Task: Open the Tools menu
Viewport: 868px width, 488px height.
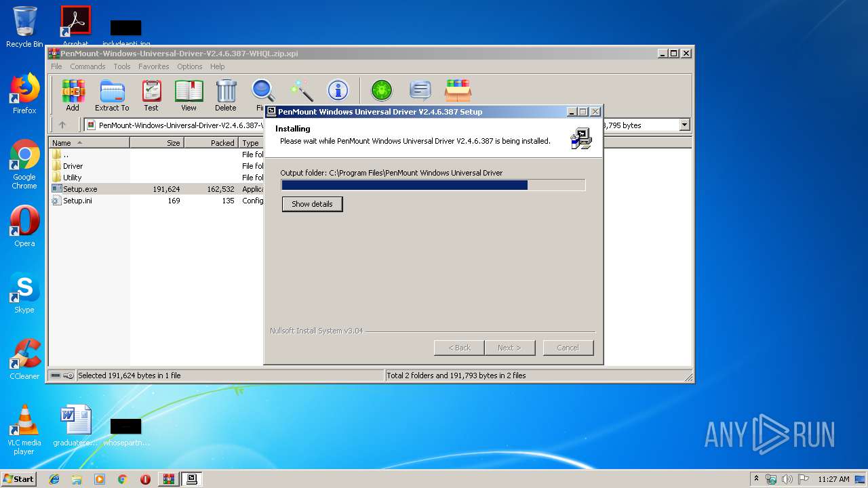Action: pos(122,66)
